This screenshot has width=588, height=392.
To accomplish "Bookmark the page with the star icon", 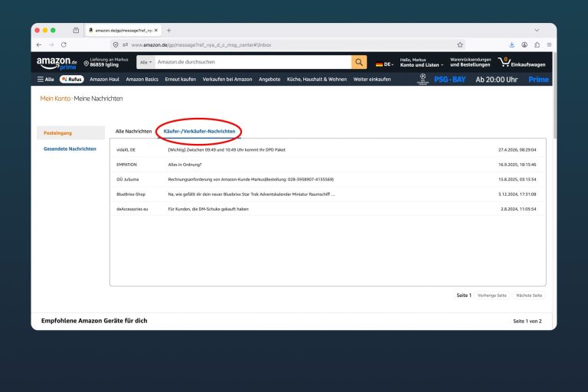I will 460,44.
